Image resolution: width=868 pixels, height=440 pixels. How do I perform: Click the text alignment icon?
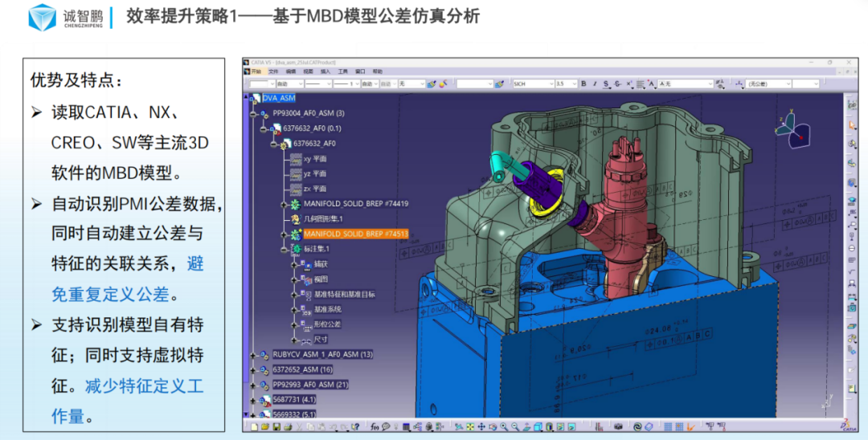tap(641, 84)
